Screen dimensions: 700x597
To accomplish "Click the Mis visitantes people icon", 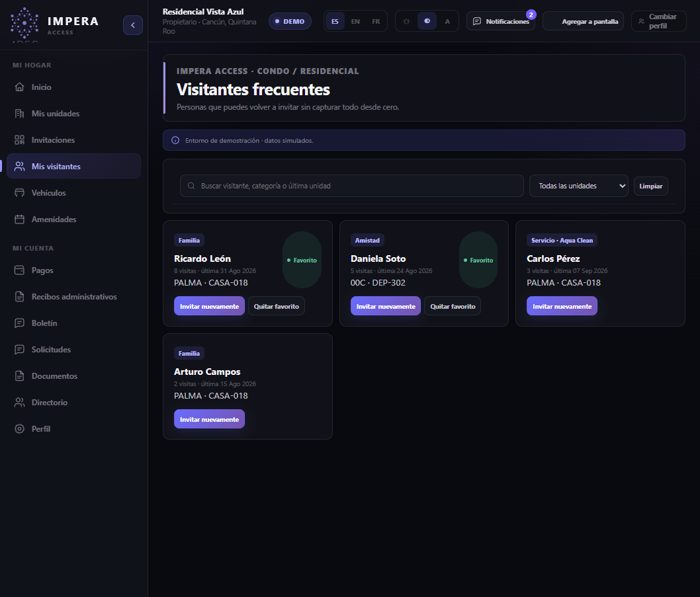I will [x=19, y=166].
